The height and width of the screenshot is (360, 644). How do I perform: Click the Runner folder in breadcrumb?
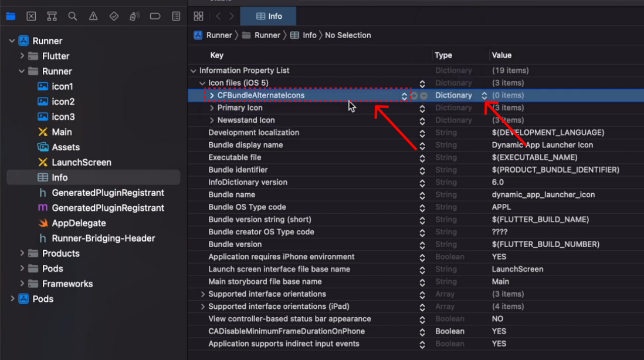[261, 35]
